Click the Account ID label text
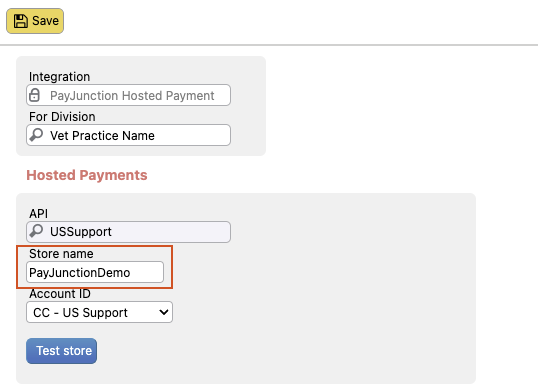This screenshot has width=538, height=392. (x=60, y=294)
